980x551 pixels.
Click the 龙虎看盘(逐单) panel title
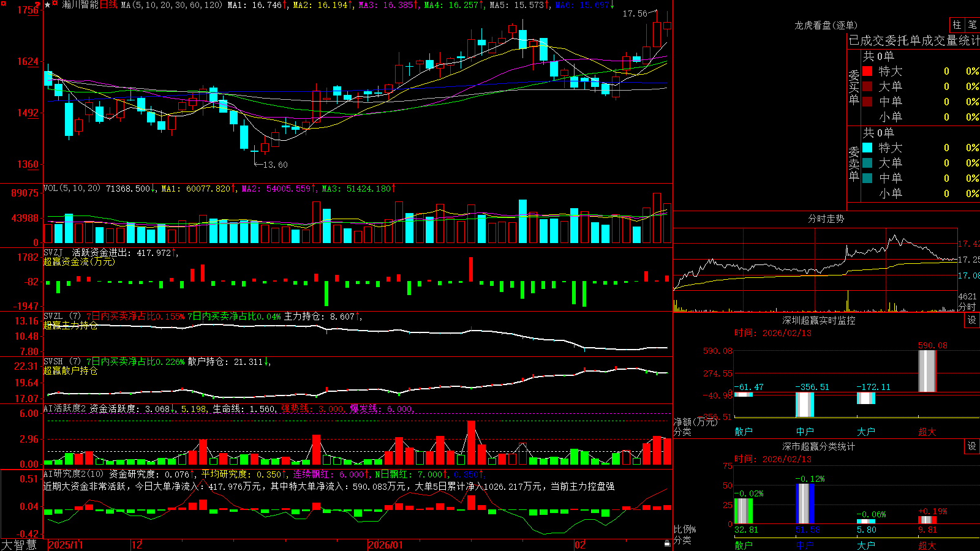[826, 25]
